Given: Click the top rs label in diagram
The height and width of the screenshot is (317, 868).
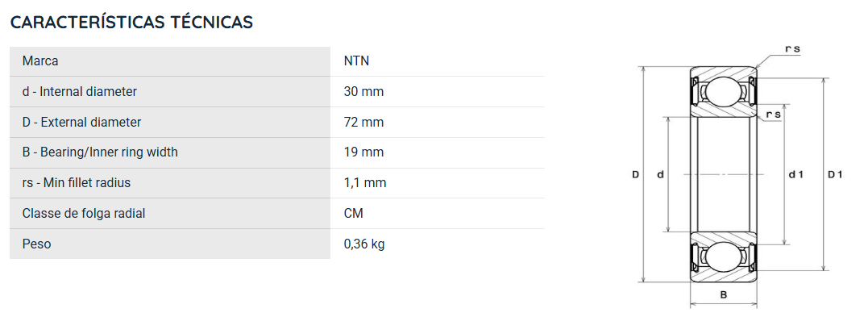Looking at the screenshot, I should tap(793, 48).
